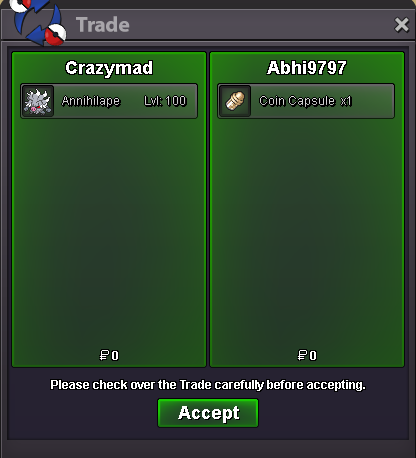Click the Pokédollar symbol under Crazymad
The height and width of the screenshot is (458, 416).
pyautogui.click(x=104, y=355)
